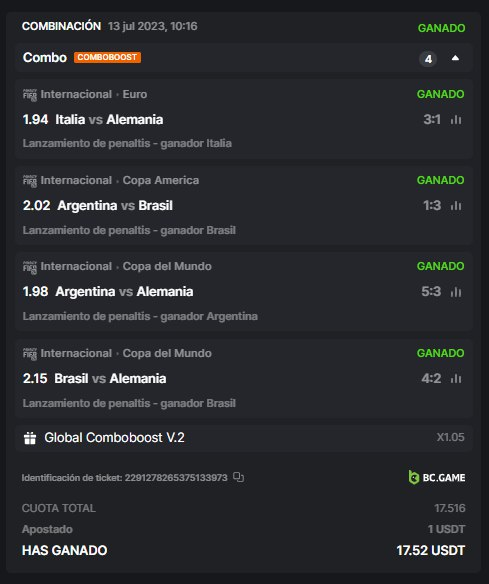Open the Argentina vs Alemania match
The image size is (489, 584).
pyautogui.click(x=124, y=292)
